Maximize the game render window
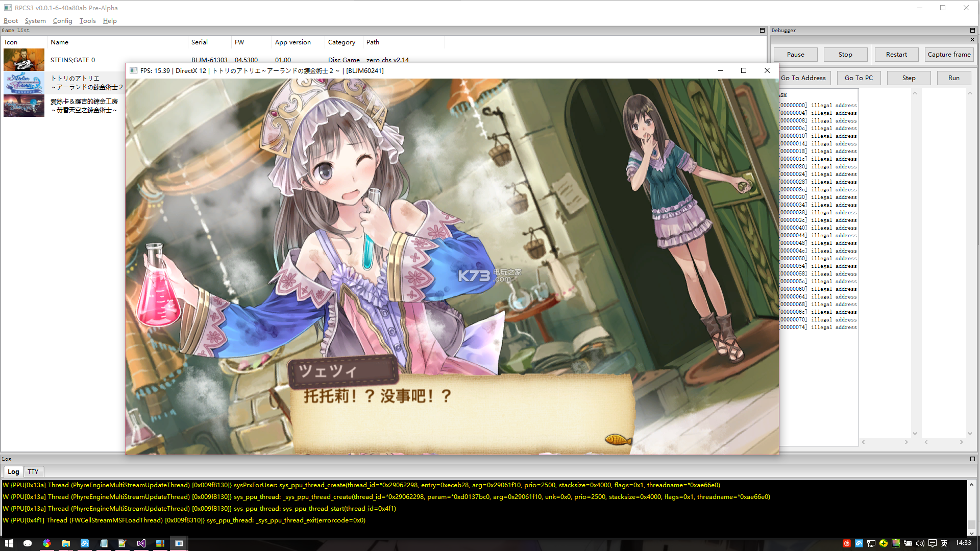Viewport: 980px width, 551px height. coord(744,70)
